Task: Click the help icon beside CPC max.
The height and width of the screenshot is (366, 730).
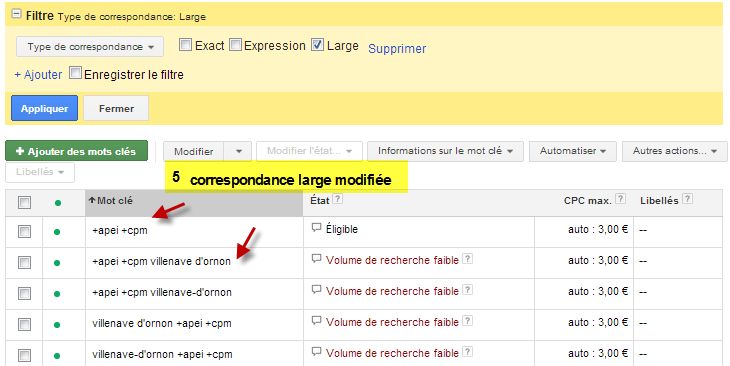Action: click(620, 199)
